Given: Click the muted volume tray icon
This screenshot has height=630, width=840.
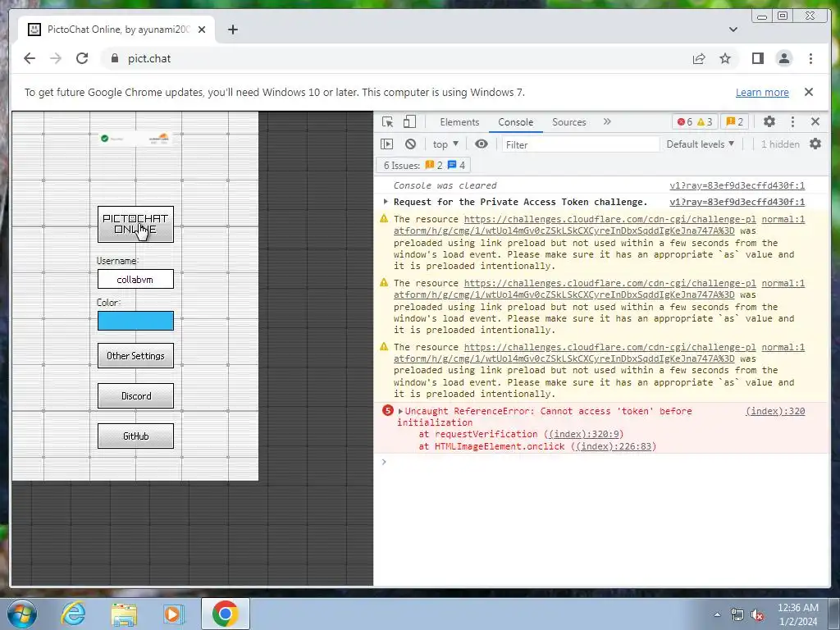Looking at the screenshot, I should (x=757, y=615).
